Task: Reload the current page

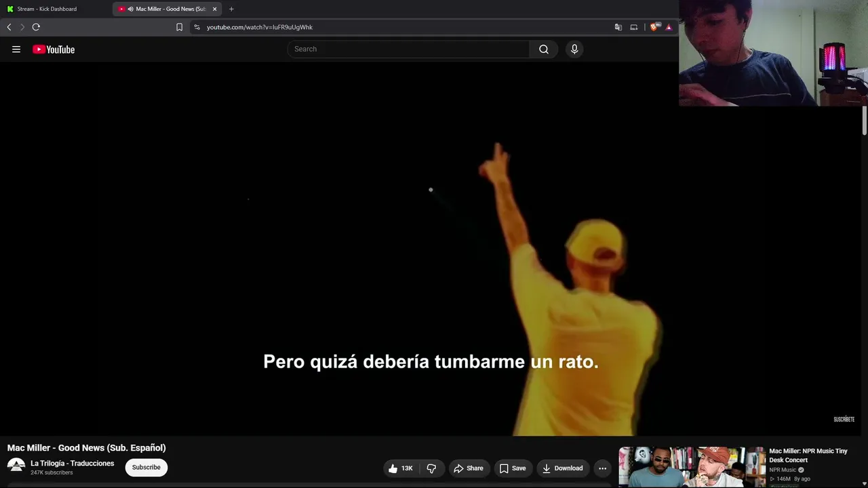Action: 36,27
